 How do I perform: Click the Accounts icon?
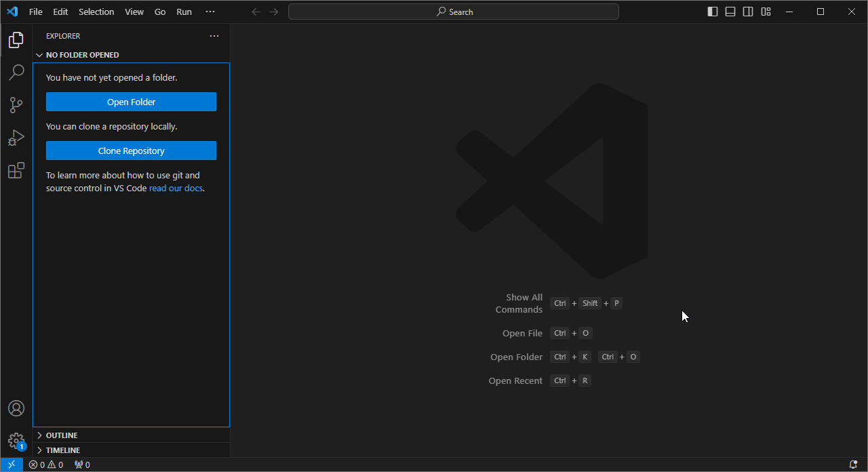(16, 408)
